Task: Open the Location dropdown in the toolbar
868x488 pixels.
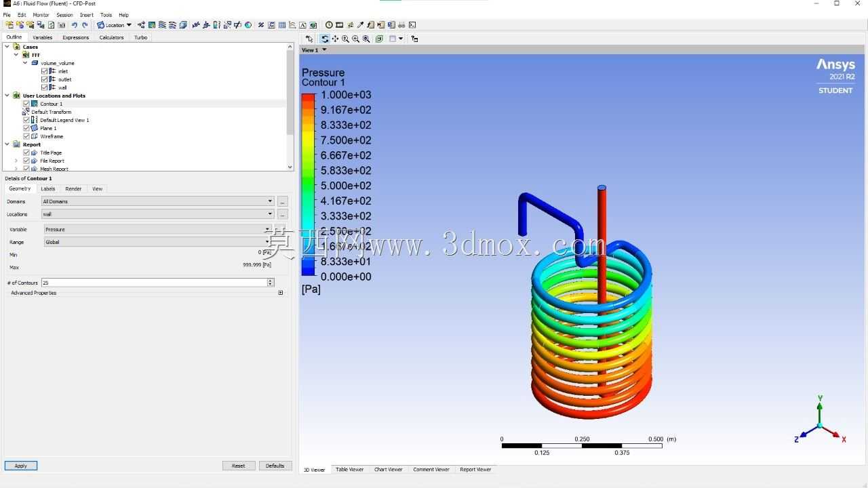Action: point(114,25)
